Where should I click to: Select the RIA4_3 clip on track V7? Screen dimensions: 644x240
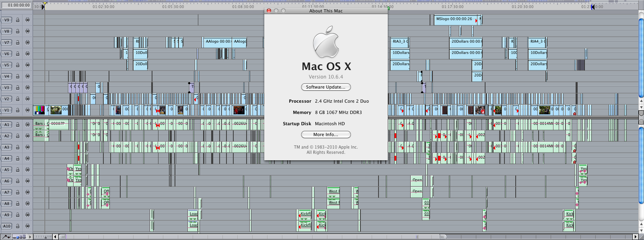point(537,42)
